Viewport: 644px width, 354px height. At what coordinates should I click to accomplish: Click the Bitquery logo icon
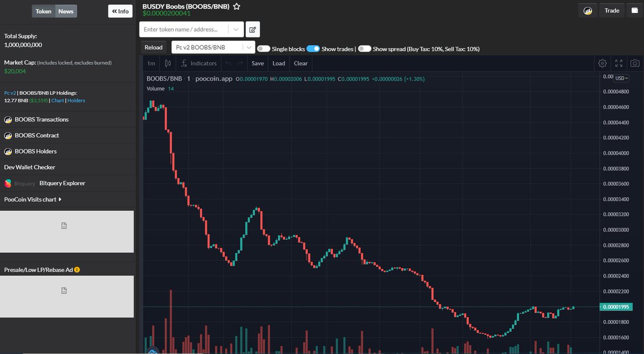(8, 183)
